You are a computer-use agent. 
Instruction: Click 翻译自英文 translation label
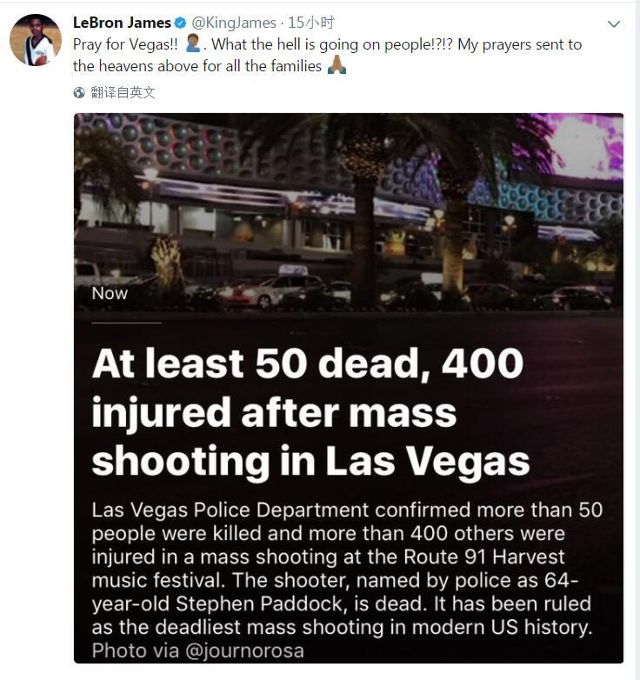123,92
